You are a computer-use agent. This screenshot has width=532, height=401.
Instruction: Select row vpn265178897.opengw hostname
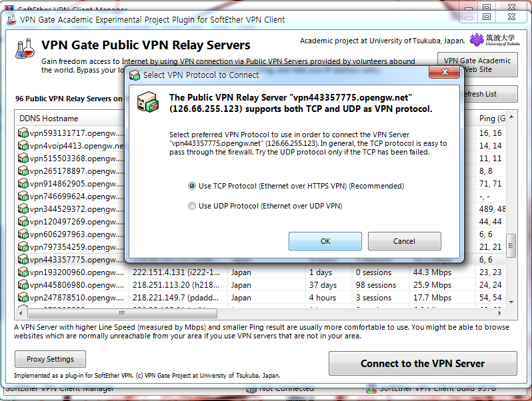[77, 171]
